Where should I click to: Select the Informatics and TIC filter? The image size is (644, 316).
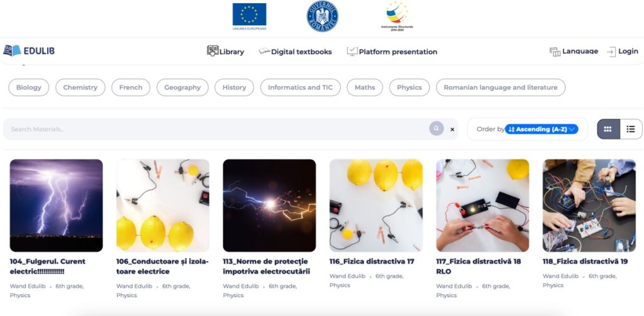pos(300,87)
